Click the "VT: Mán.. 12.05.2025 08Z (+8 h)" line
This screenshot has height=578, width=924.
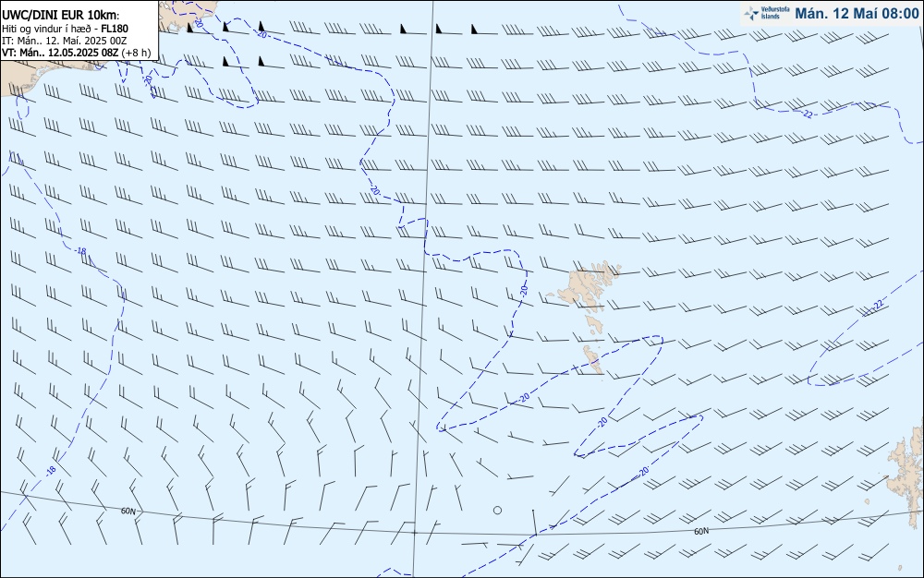click(76, 53)
